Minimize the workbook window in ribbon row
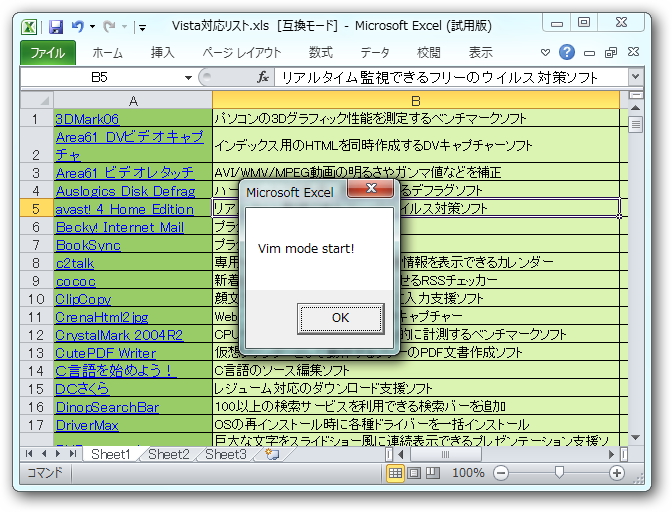Image resolution: width=672 pixels, height=512 pixels. tap(589, 53)
